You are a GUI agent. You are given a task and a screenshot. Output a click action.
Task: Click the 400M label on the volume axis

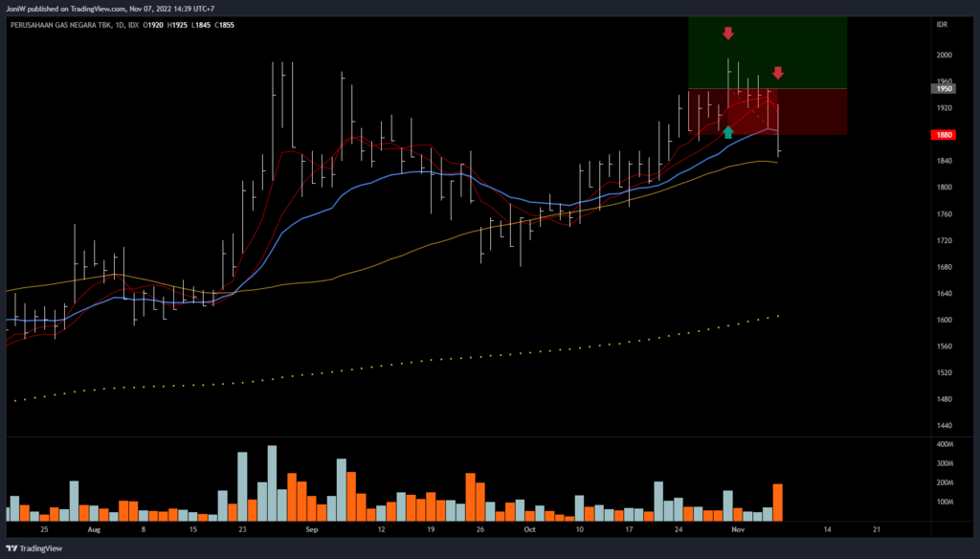(945, 445)
